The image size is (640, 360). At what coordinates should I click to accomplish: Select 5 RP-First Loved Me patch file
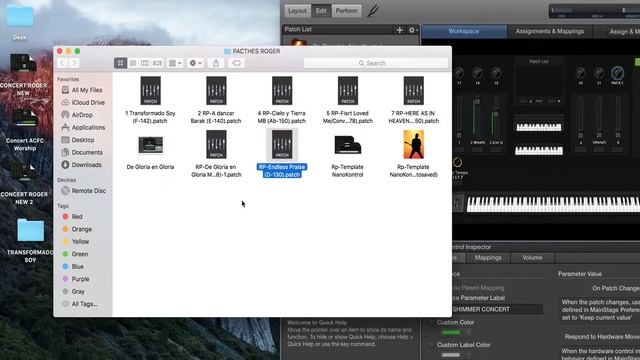click(348, 100)
